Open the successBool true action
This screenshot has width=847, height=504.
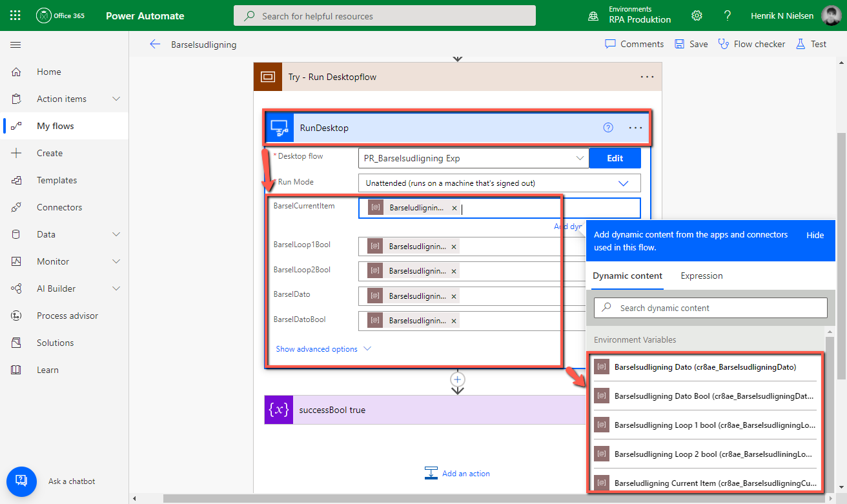tap(425, 410)
